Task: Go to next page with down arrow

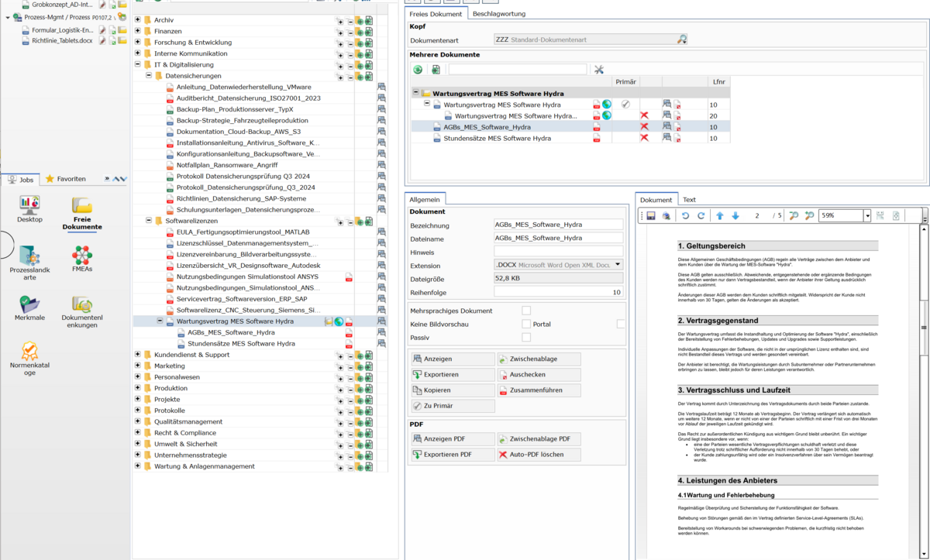Action: point(735,216)
